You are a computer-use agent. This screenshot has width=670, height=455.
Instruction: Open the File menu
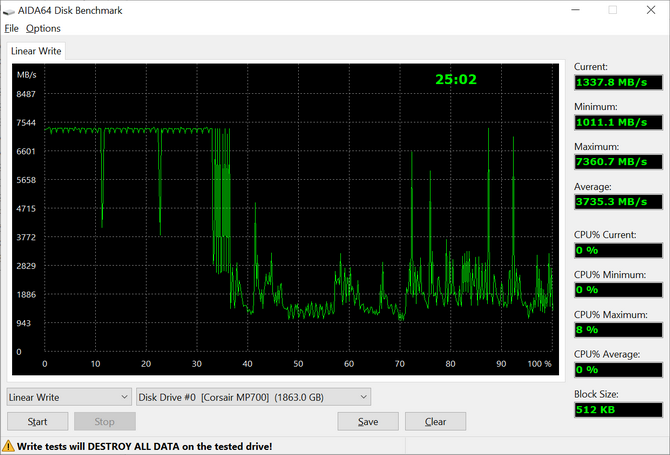point(12,28)
